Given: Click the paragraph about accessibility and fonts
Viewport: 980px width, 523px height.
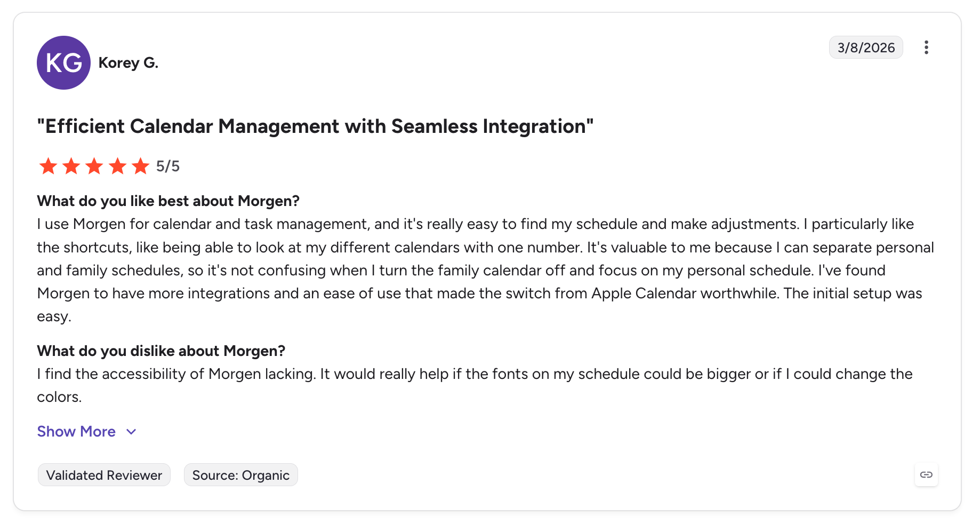Looking at the screenshot, I should coord(475,385).
